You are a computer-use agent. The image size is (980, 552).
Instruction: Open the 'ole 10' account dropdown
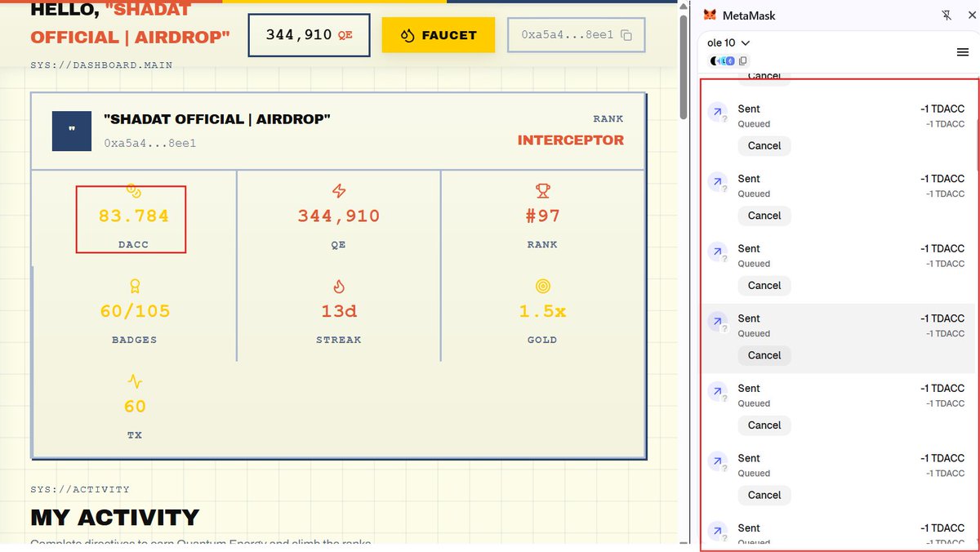(728, 42)
